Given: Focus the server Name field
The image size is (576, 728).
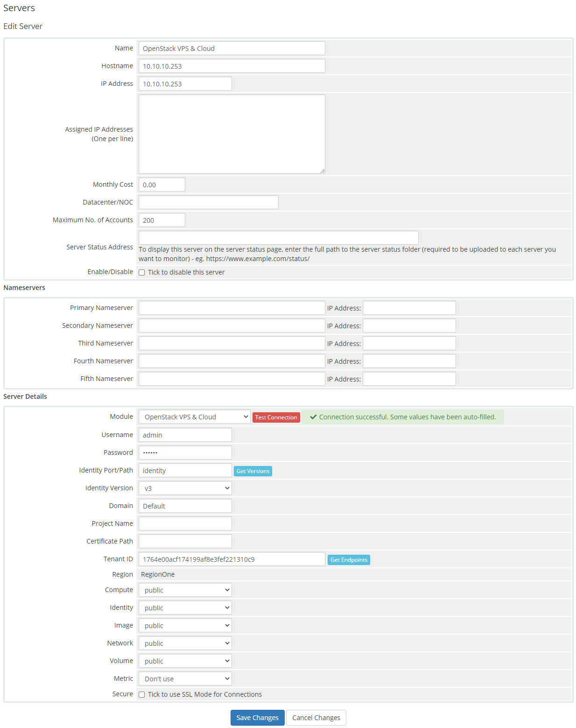Looking at the screenshot, I should (232, 49).
